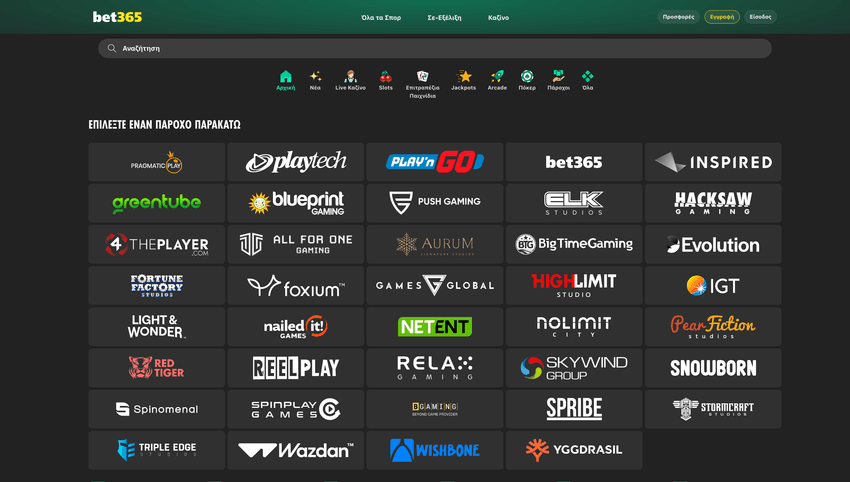
Task: Open the Casino menu item
Action: (x=498, y=18)
